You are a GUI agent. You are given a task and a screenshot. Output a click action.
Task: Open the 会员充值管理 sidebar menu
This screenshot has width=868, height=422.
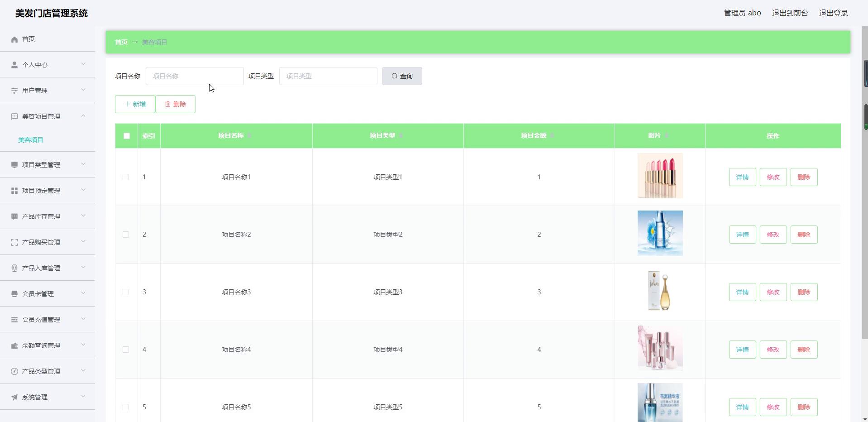(41, 320)
